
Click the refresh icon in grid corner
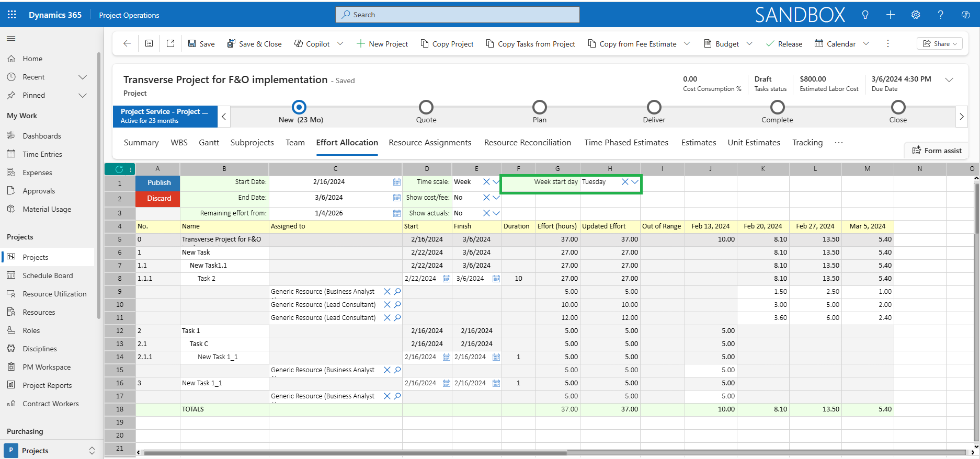[x=119, y=169]
